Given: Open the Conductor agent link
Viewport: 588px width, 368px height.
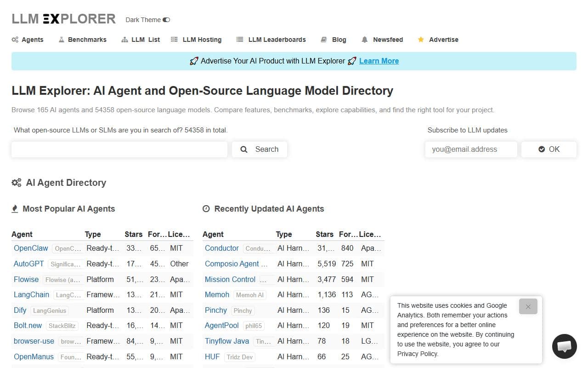Looking at the screenshot, I should (x=222, y=248).
